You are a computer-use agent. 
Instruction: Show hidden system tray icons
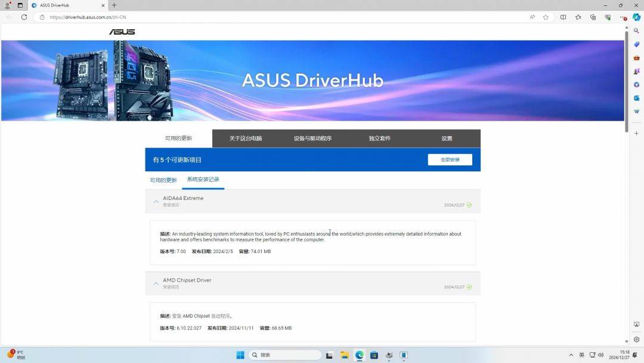pyautogui.click(x=571, y=355)
